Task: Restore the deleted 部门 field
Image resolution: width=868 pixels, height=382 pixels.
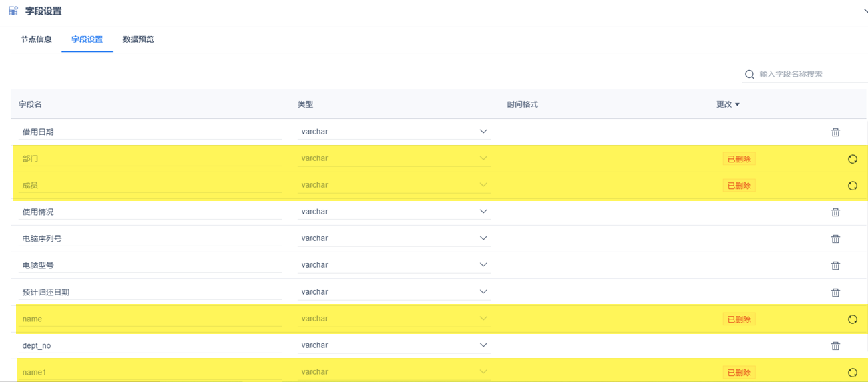Action: pos(853,159)
